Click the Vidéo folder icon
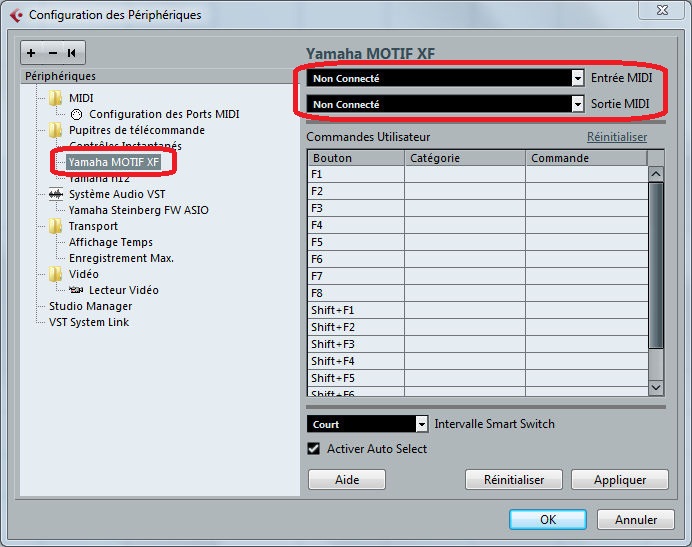692x547 pixels. coord(55,274)
